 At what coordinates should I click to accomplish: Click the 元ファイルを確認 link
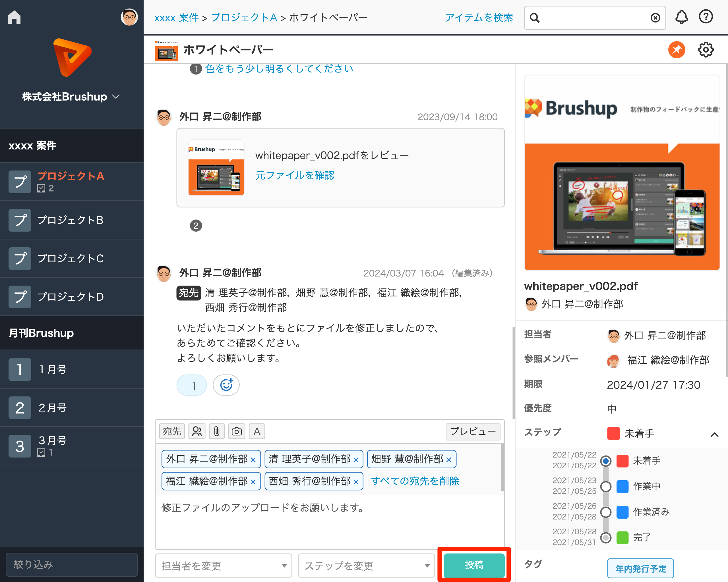pyautogui.click(x=295, y=175)
